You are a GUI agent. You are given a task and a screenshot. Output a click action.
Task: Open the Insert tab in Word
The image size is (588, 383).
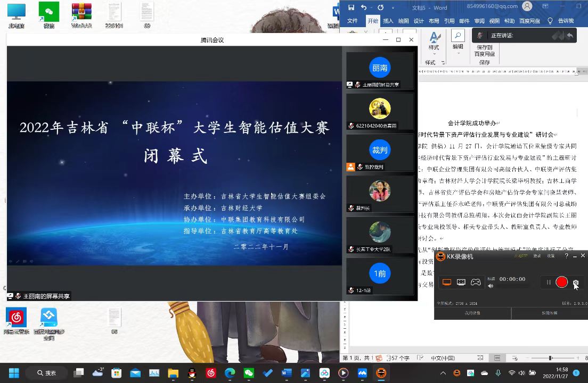pyautogui.click(x=388, y=21)
